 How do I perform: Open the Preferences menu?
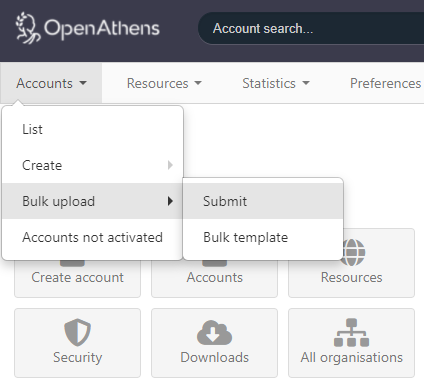385,83
